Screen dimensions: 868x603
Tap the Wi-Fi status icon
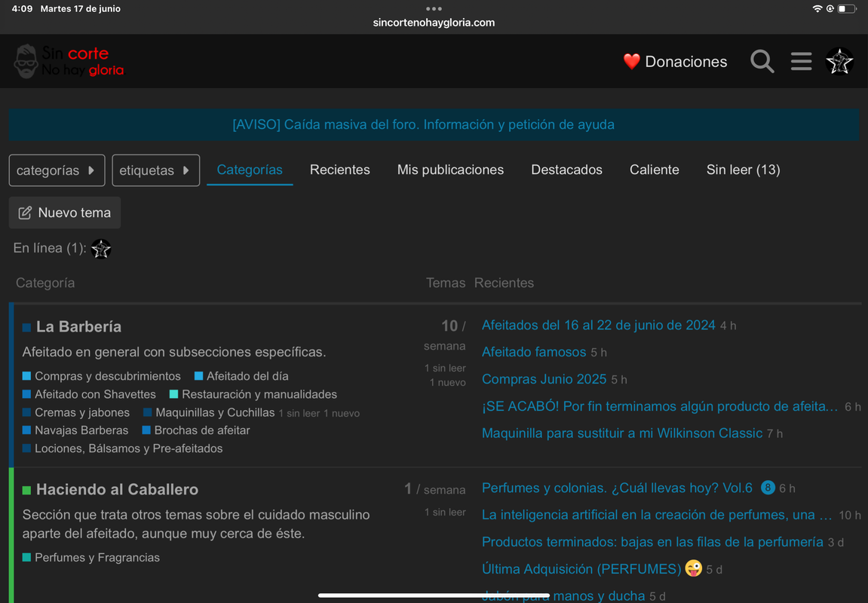coord(817,9)
